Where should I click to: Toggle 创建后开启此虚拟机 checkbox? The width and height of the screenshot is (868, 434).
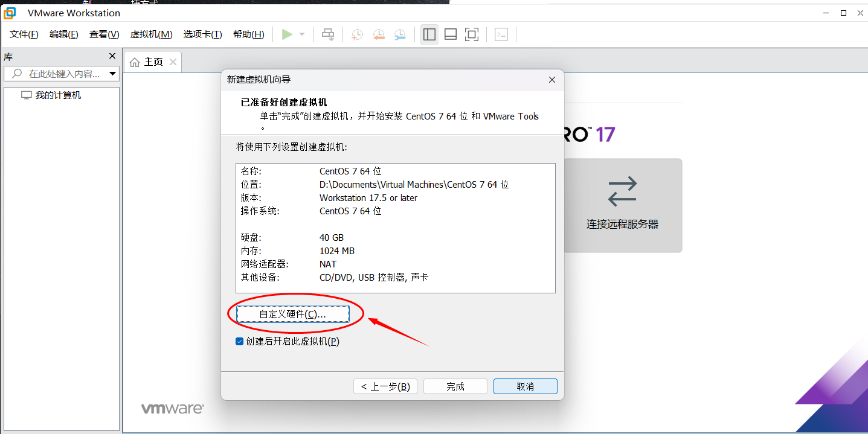239,342
